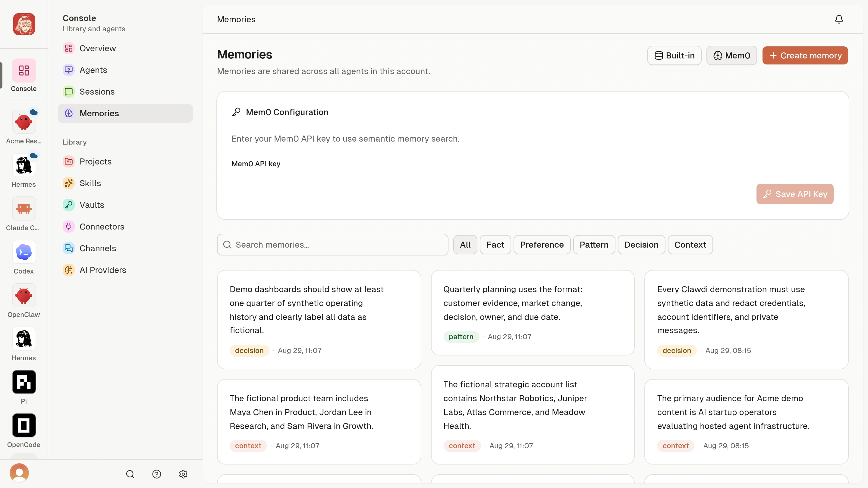This screenshot has width=868, height=488.
Task: Select Memories in the sidebar
Action: [125, 114]
